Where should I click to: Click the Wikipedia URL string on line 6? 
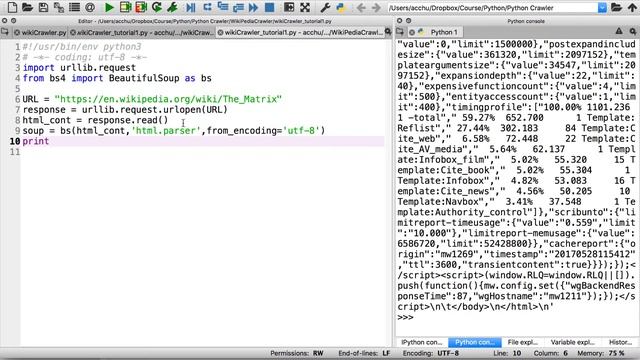click(x=168, y=99)
